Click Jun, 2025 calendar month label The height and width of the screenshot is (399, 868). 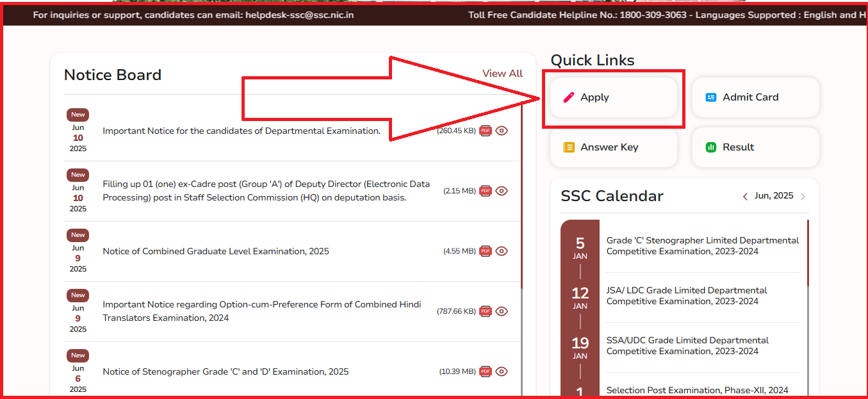pyautogui.click(x=774, y=196)
